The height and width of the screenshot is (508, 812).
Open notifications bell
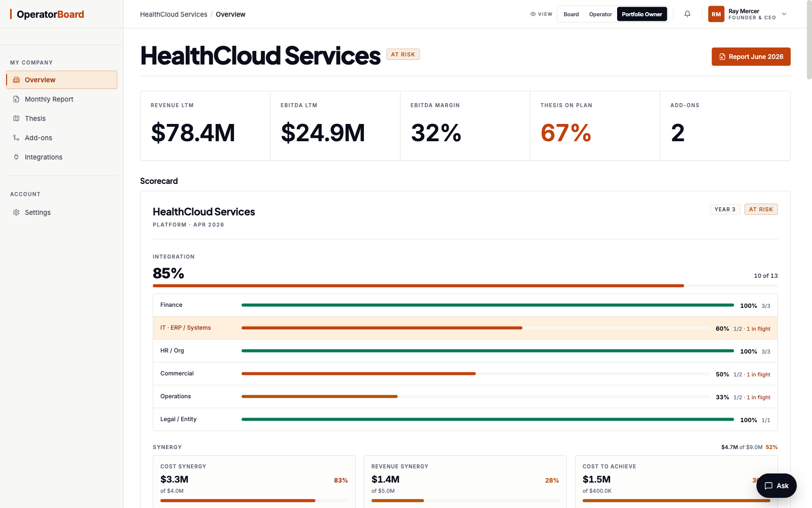click(687, 14)
